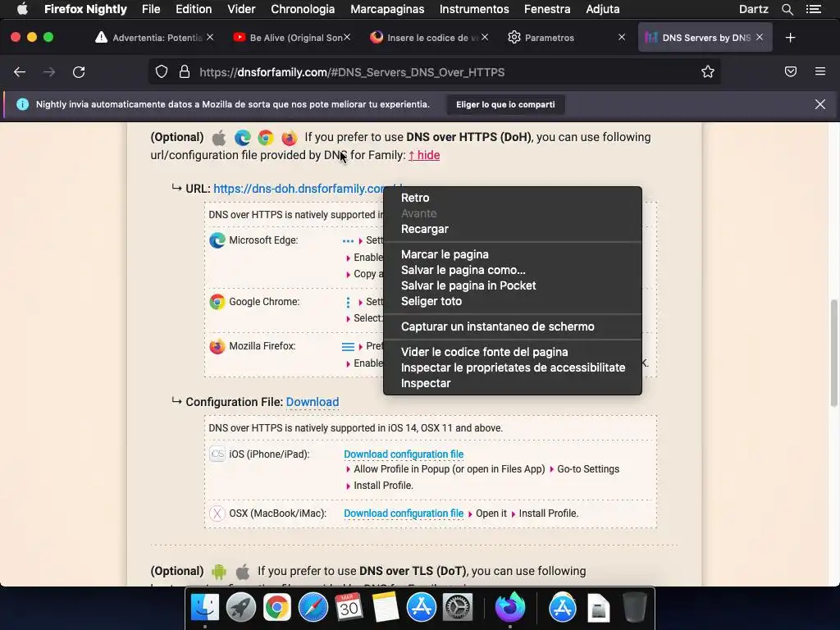Close the Parametros tab

click(622, 38)
